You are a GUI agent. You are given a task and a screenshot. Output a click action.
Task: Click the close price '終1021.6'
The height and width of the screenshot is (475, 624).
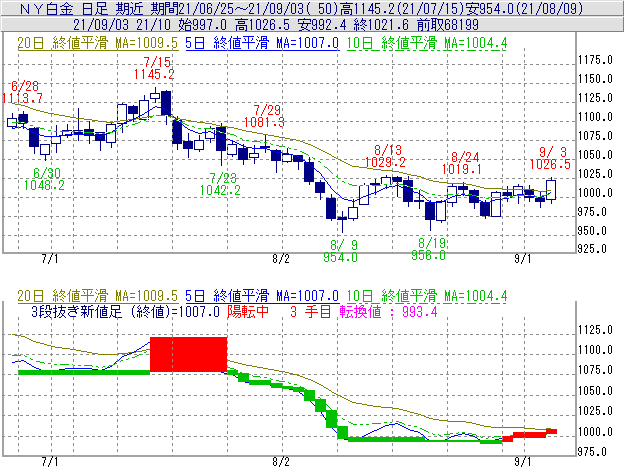point(380,25)
